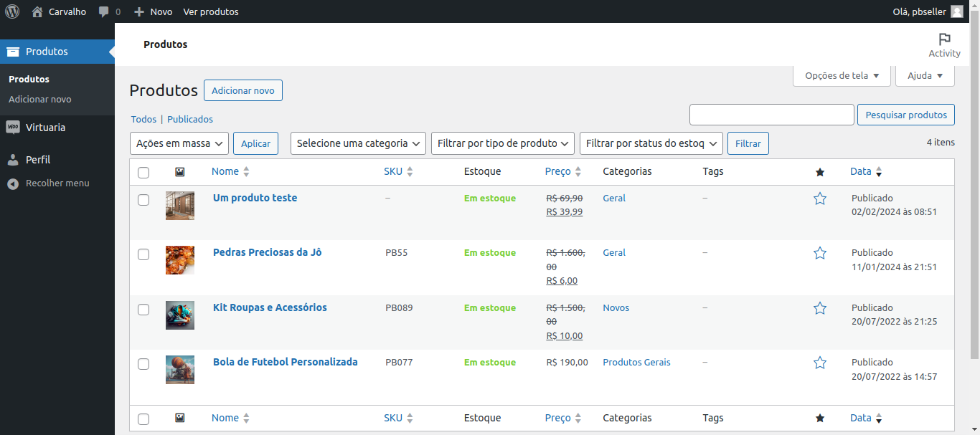
Task: Click the Produtos archive icon in sidebar
Action: (x=13, y=52)
